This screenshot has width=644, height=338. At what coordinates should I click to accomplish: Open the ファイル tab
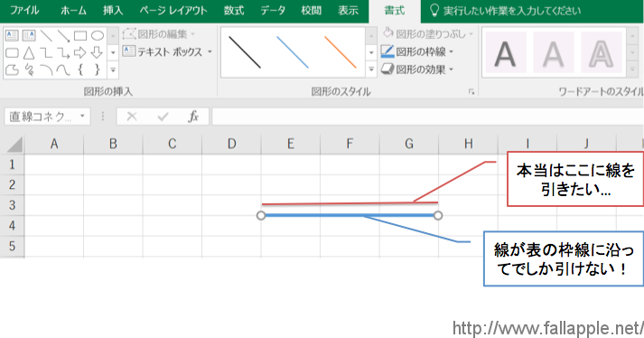(24, 10)
